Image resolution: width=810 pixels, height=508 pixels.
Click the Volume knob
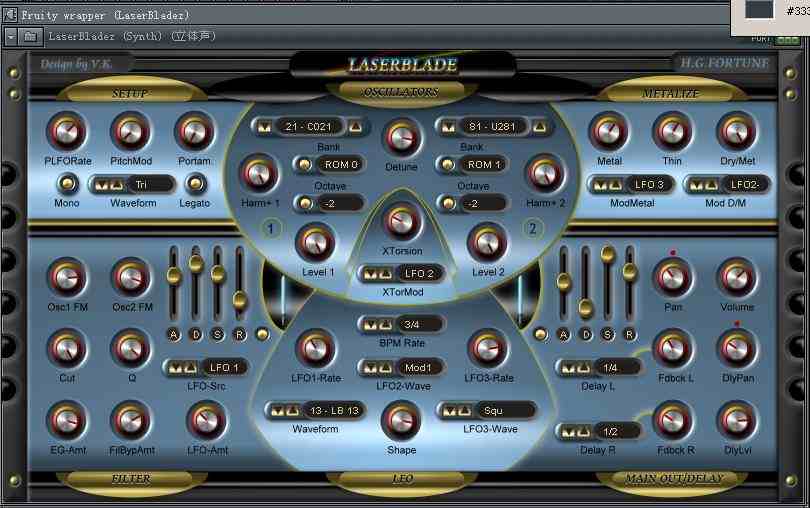(x=737, y=278)
